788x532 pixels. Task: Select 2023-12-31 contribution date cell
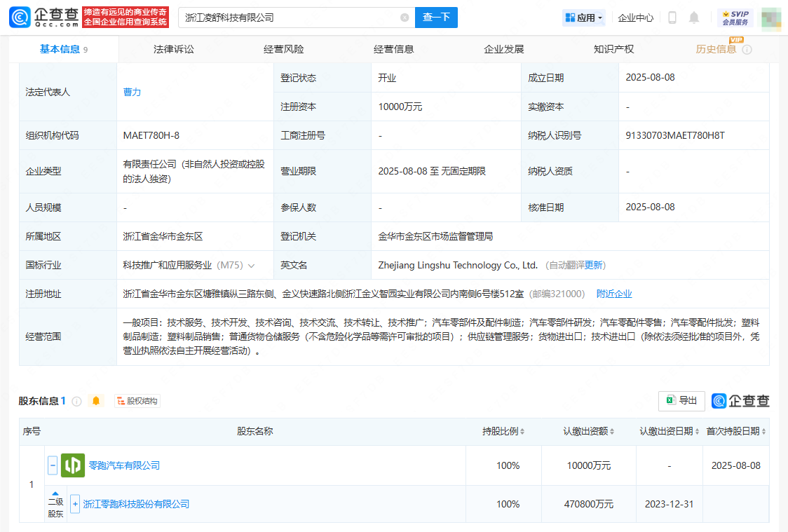[669, 504]
